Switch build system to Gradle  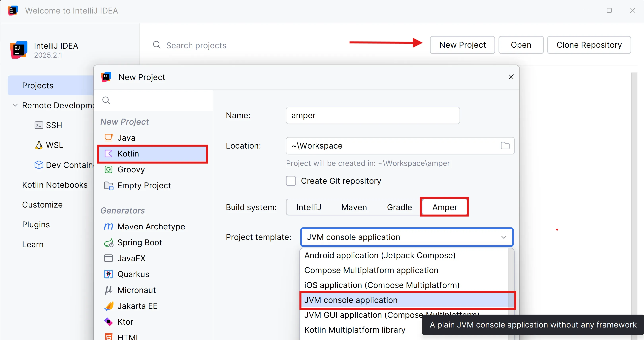pyautogui.click(x=399, y=207)
